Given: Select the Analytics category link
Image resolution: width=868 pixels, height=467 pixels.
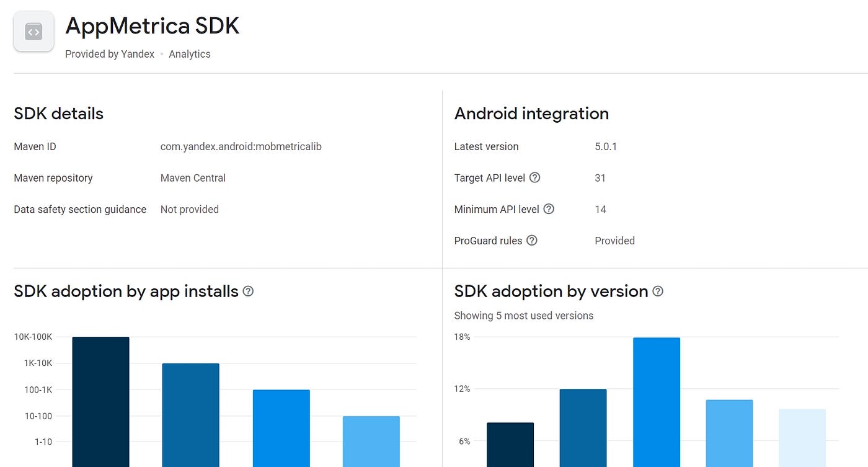Looking at the screenshot, I should pos(189,54).
